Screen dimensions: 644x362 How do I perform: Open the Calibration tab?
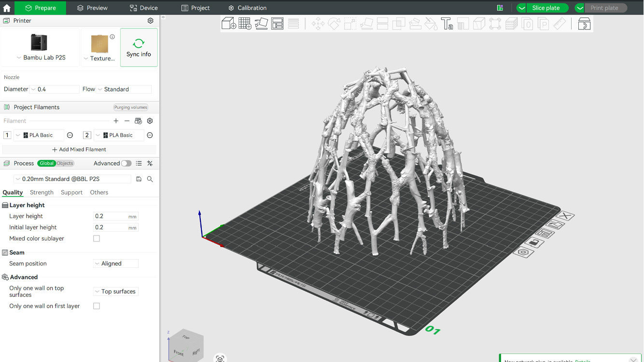click(247, 8)
